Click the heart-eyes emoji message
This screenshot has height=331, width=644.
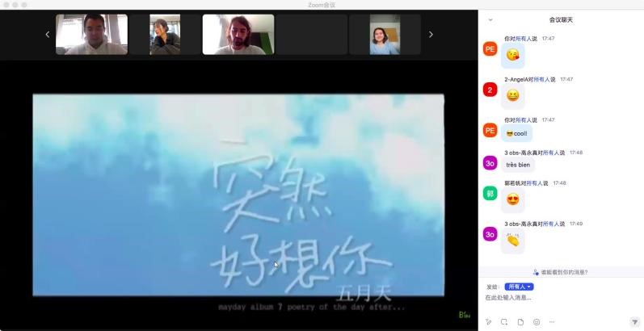513,199
